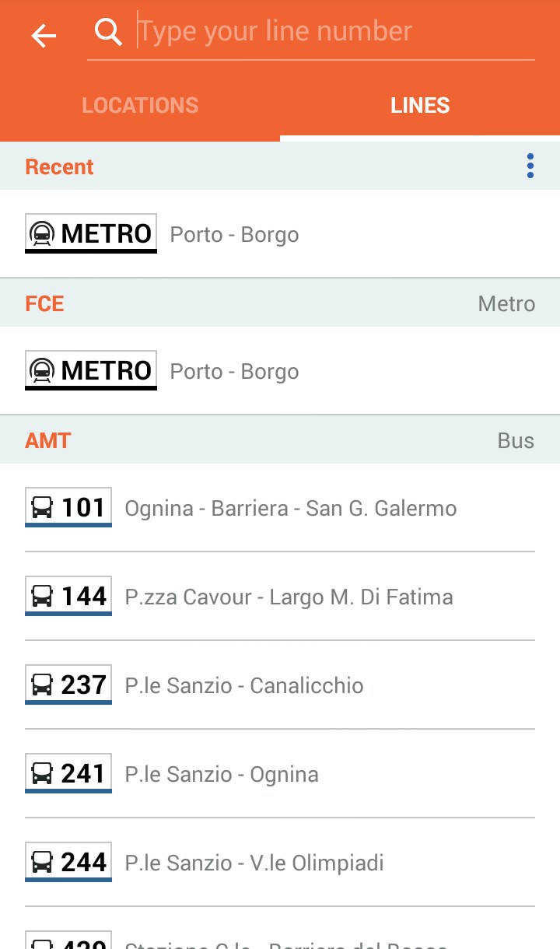Tap the METRO badge under Recent

coord(91,233)
